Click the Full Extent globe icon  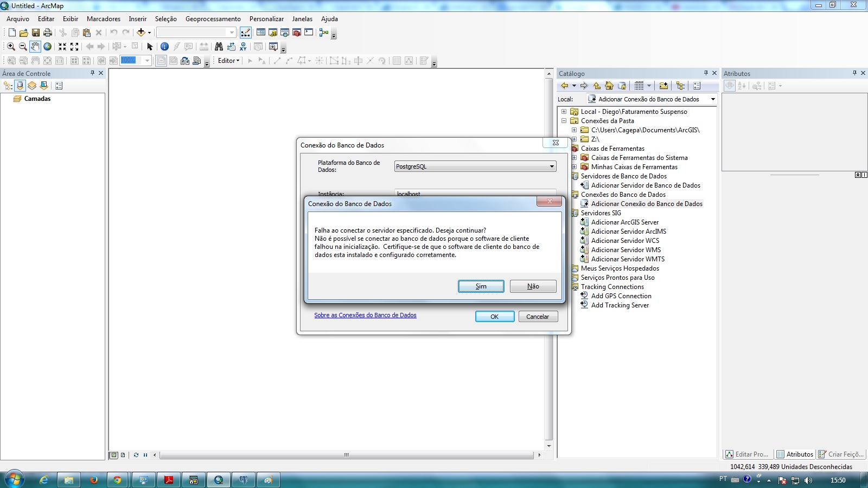coord(47,47)
